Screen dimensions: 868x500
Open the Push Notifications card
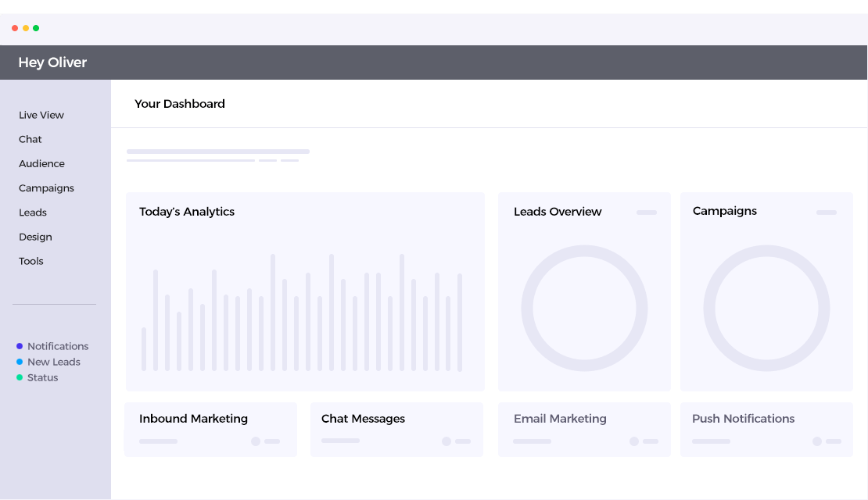766,430
